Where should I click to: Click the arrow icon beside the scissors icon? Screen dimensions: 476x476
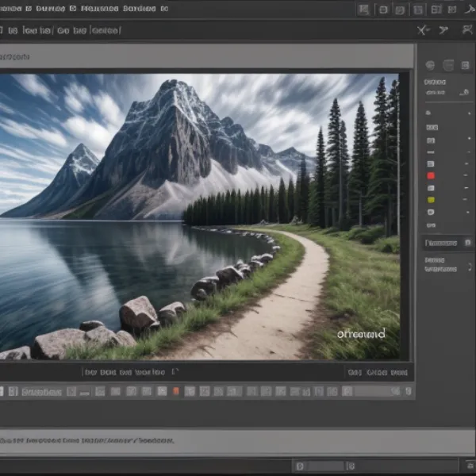click(444, 30)
